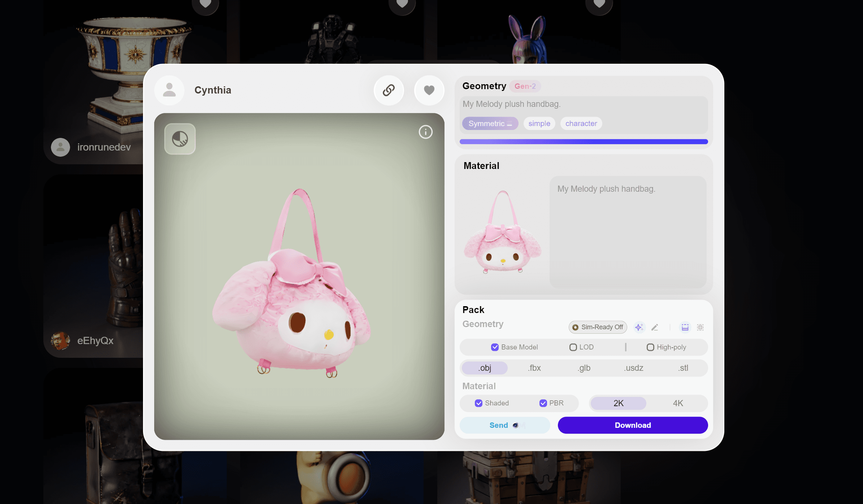Click the dashed half-filled box icon
The height and width of the screenshot is (504, 863).
pyautogui.click(x=685, y=327)
